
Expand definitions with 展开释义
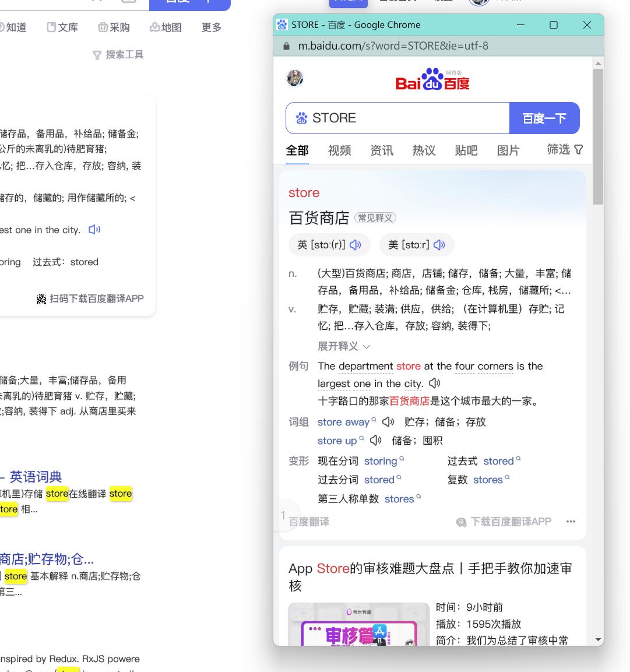pos(344,346)
